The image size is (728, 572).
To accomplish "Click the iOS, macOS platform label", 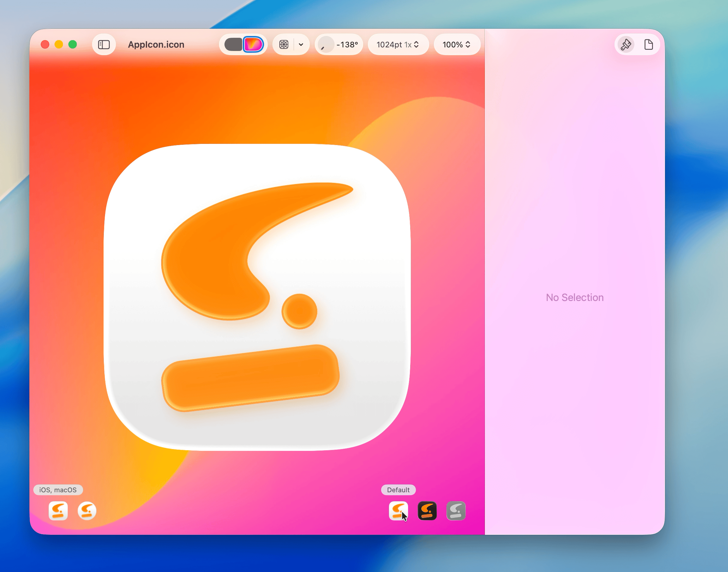I will tap(58, 490).
